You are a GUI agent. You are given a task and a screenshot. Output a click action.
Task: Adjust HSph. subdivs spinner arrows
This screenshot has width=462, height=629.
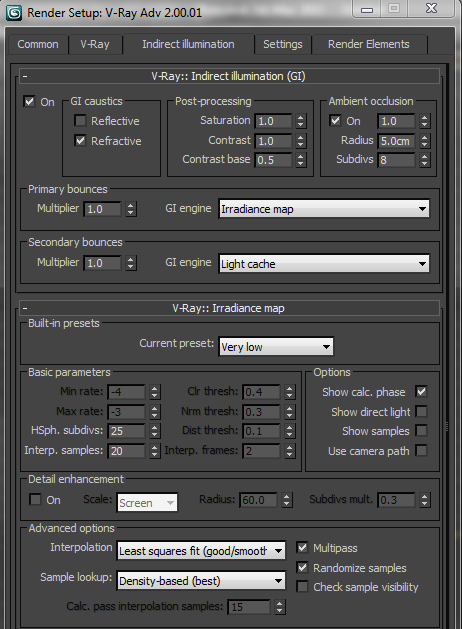coord(155,431)
